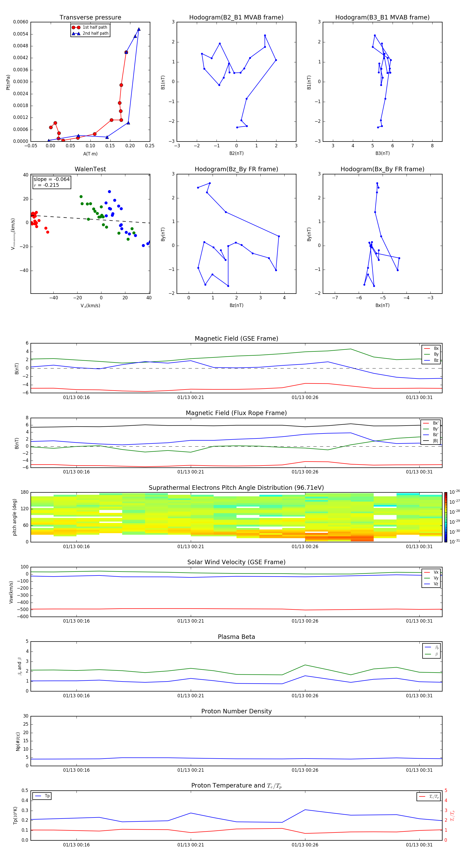Viewport: 473px width, 868px height.
Task: Click the 'Proton Number Density' title
Action: (x=236, y=711)
